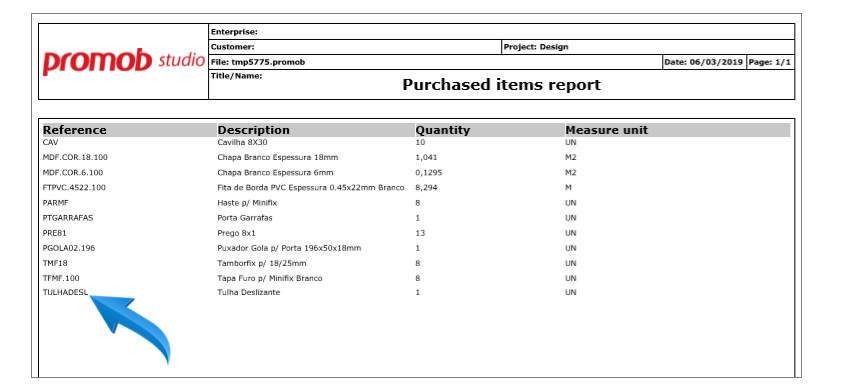The width and height of the screenshot is (857, 392).
Task: Click the Promob Studio logo
Action: (x=124, y=61)
